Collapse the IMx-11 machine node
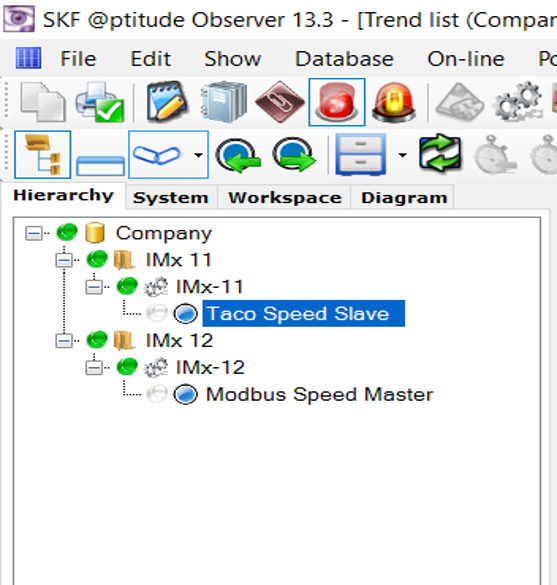The image size is (557, 585). [x=94, y=287]
